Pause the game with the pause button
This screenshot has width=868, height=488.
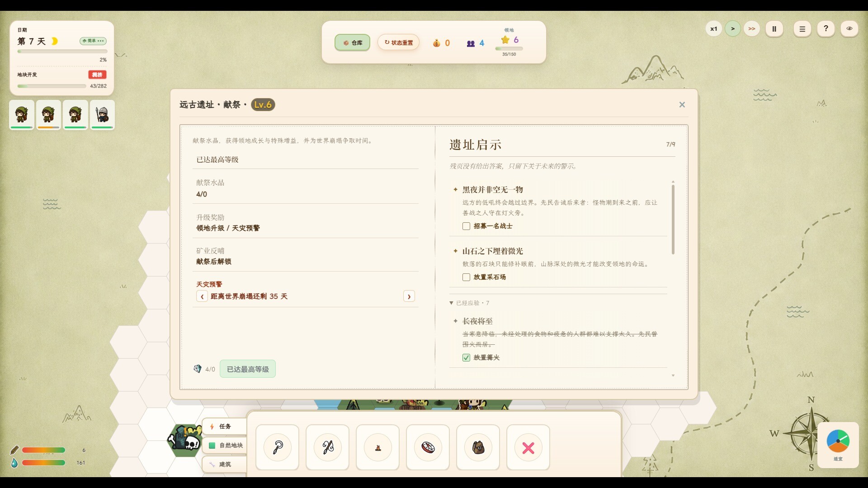pos(774,29)
